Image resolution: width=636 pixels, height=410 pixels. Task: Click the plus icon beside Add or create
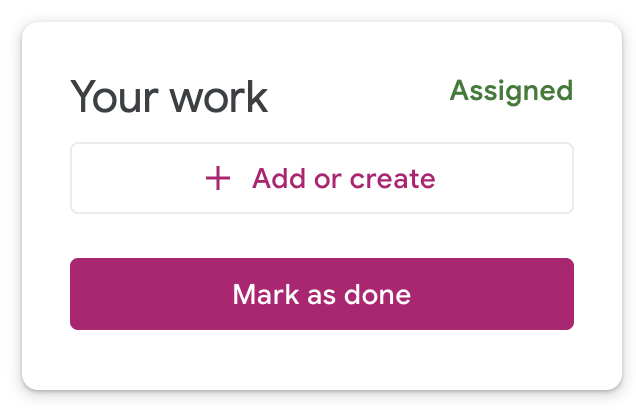point(217,179)
